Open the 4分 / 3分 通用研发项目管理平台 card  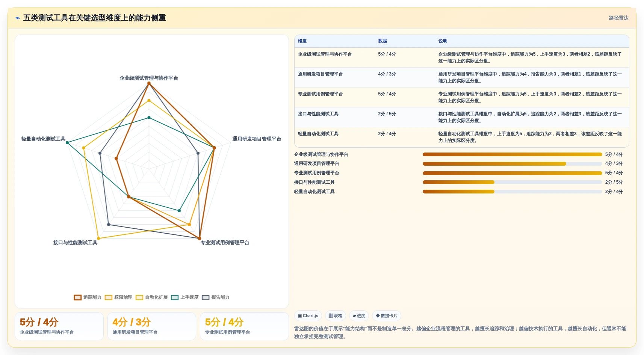pos(152,326)
